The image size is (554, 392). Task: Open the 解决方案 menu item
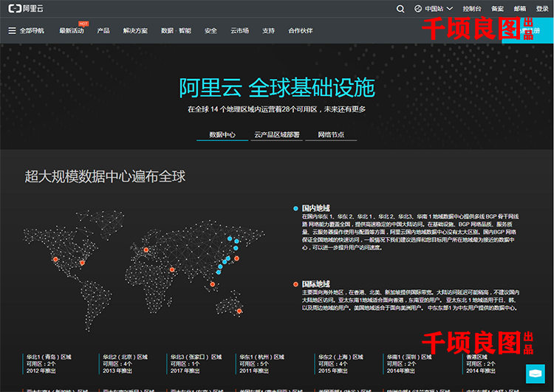click(x=135, y=31)
